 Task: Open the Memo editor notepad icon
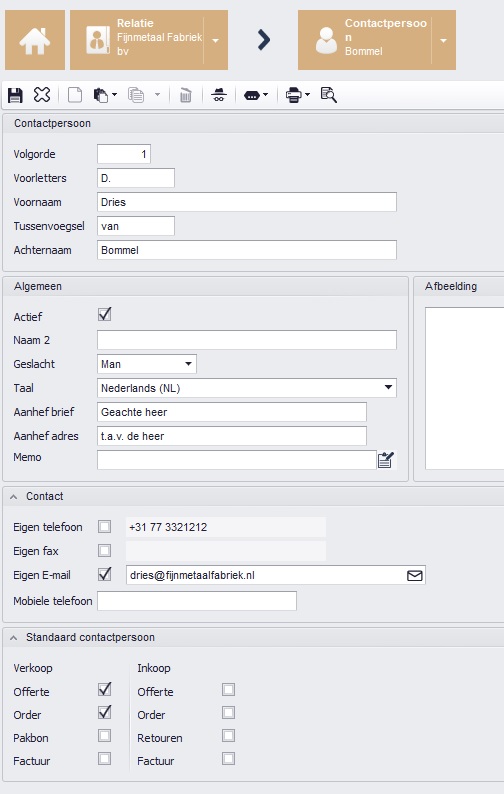pyautogui.click(x=385, y=460)
